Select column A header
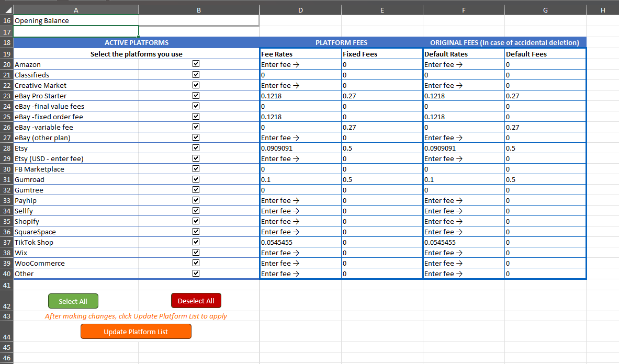The height and width of the screenshot is (364, 619). 76,10
